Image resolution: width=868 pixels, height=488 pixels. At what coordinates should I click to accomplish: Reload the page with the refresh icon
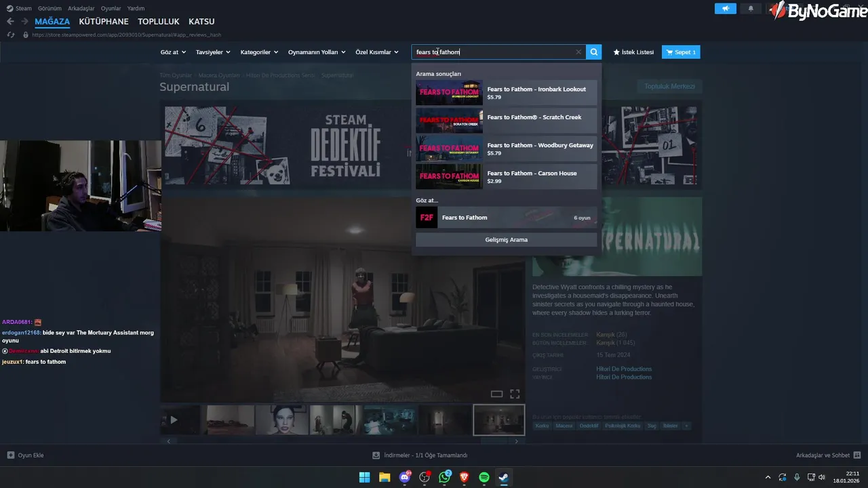(x=10, y=35)
